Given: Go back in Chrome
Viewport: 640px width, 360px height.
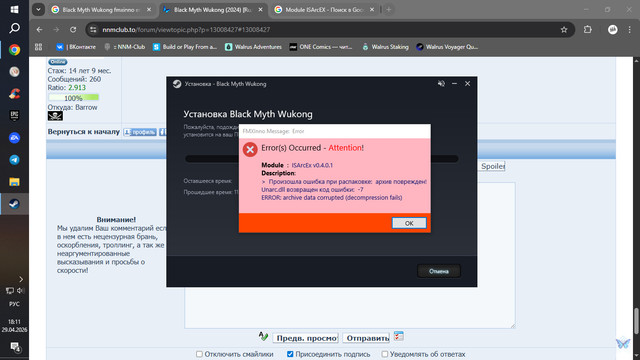Looking at the screenshot, I should [39, 29].
